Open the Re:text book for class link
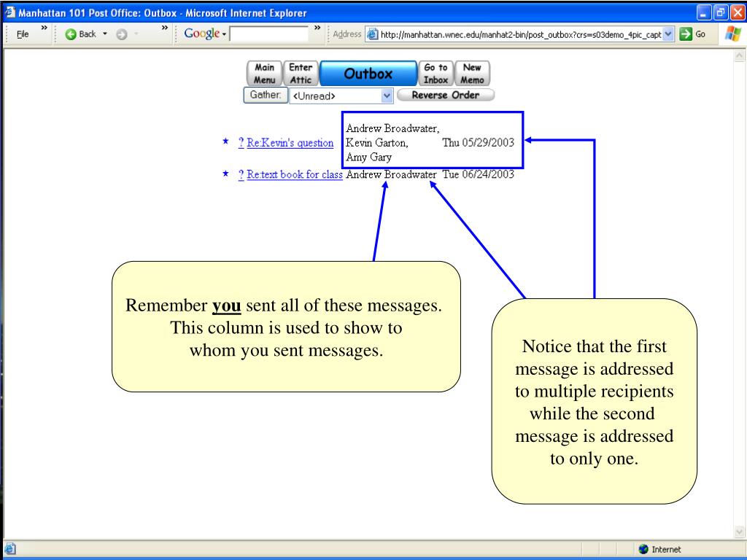The width and height of the screenshot is (747, 560). click(x=295, y=174)
